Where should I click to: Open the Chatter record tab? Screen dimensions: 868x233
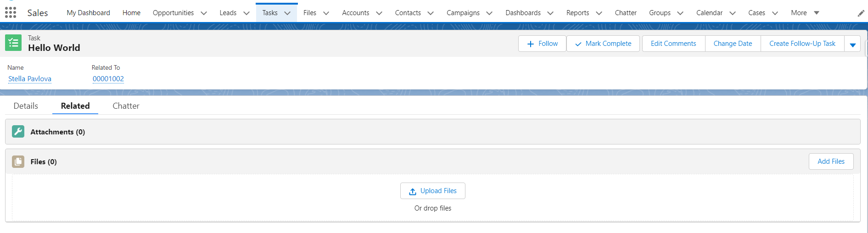(126, 106)
